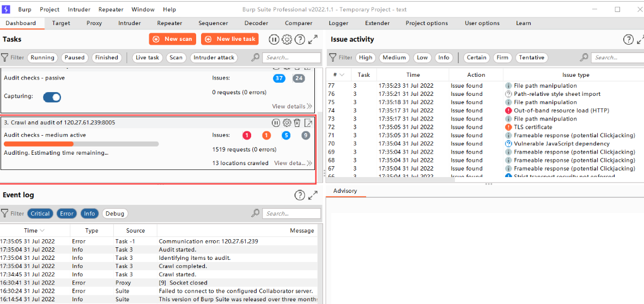644x304 pixels.
Task: Toggle the Medium severity filter chip
Action: tap(394, 58)
